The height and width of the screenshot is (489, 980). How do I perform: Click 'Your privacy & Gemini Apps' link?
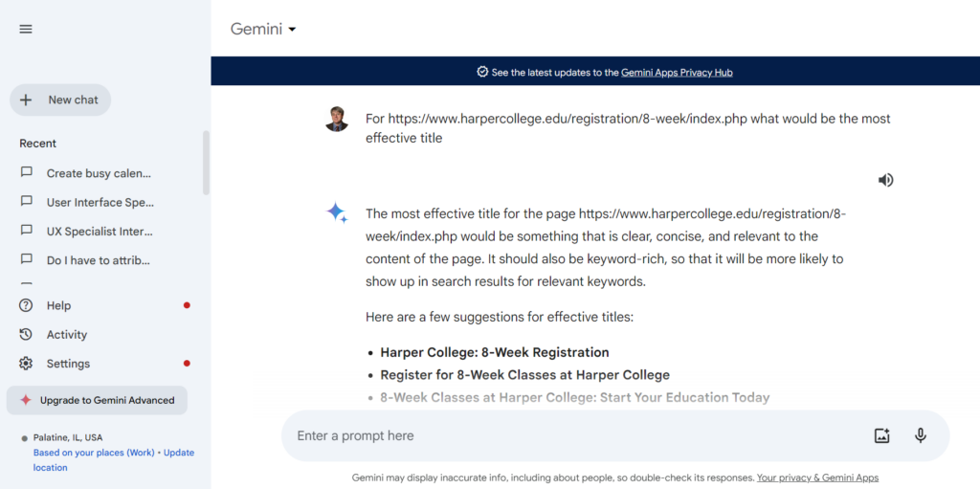pyautogui.click(x=817, y=478)
